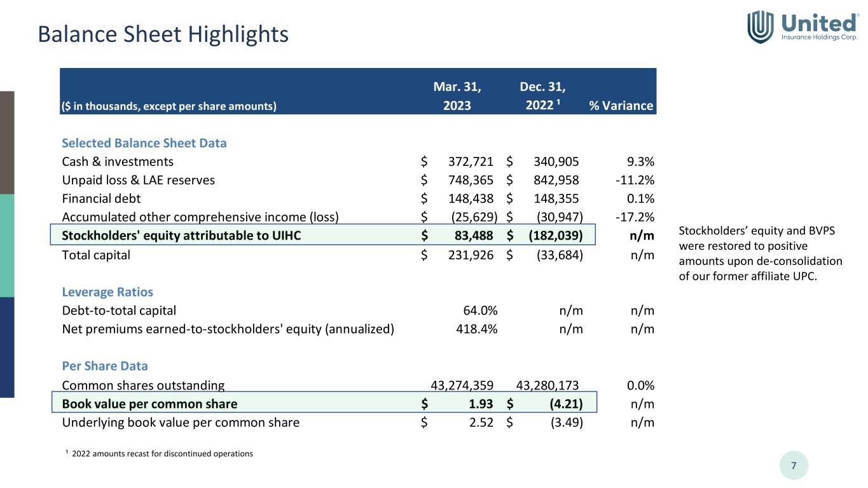Viewport: 868px width, 488px height.
Task: Select the teal color bar on left edge
Action: point(7,245)
